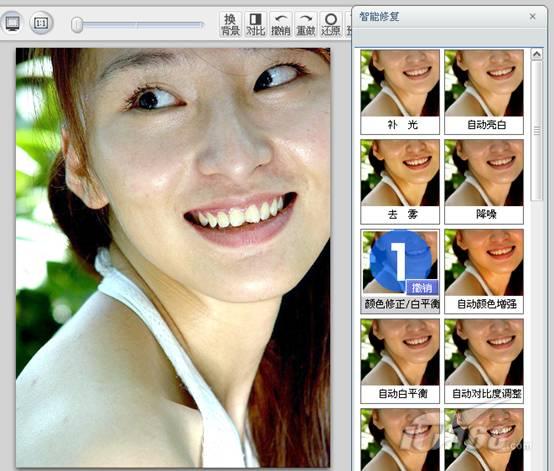
Task: Choose 自动颜色增强 auto color enhance
Action: coord(484,271)
